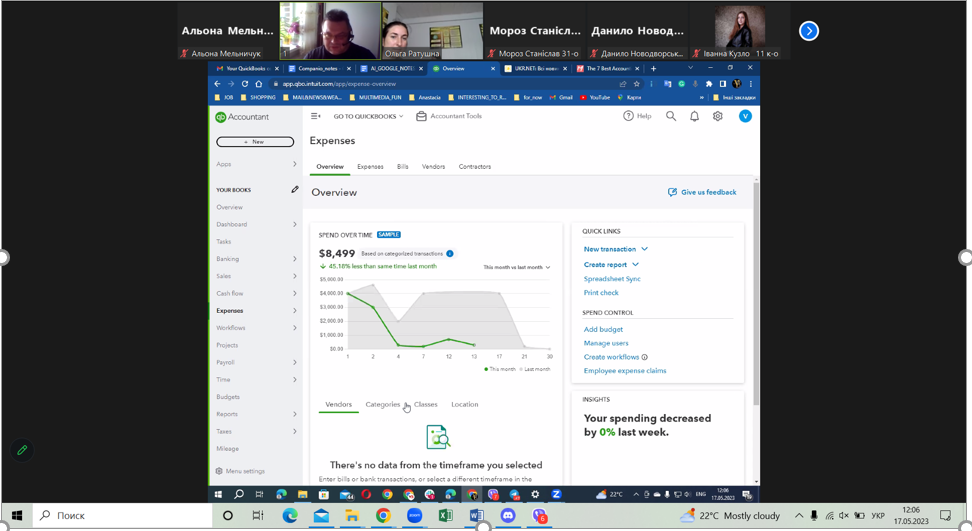Show next Zoom participants with blue arrow
972x531 pixels.
(809, 31)
